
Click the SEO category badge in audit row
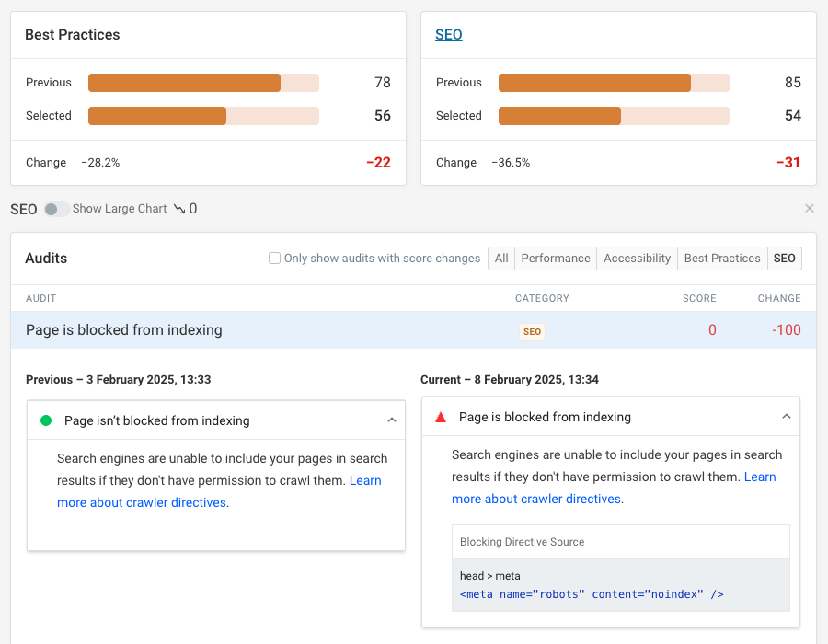[532, 331]
